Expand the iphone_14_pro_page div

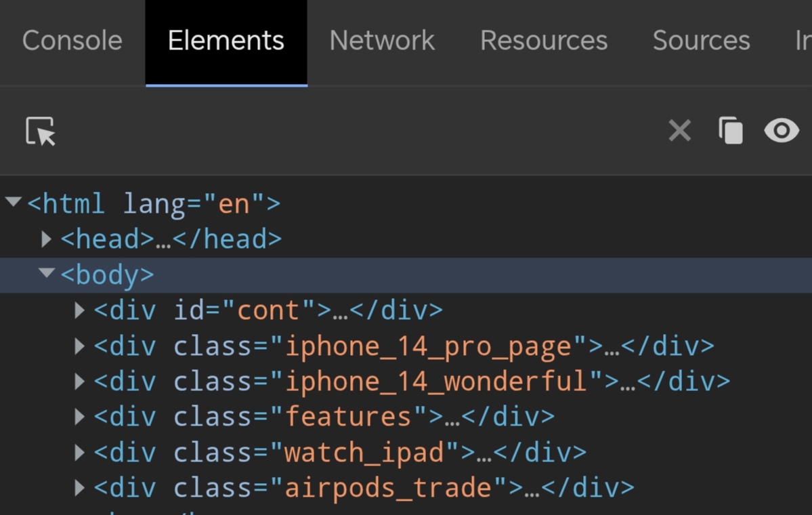click(80, 346)
